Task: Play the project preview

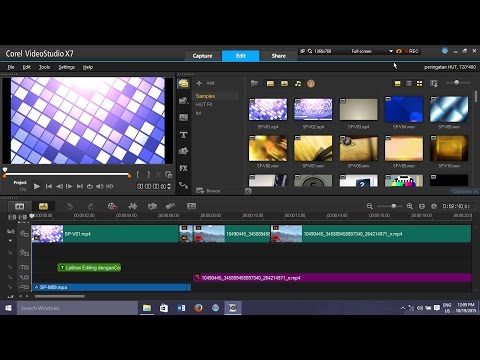Action: tap(37, 186)
